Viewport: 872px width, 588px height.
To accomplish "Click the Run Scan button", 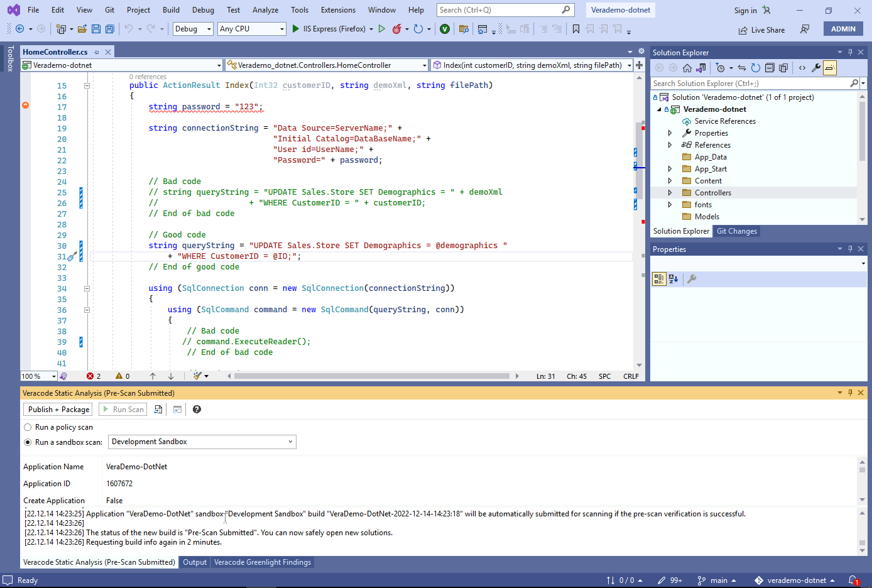I will (123, 410).
